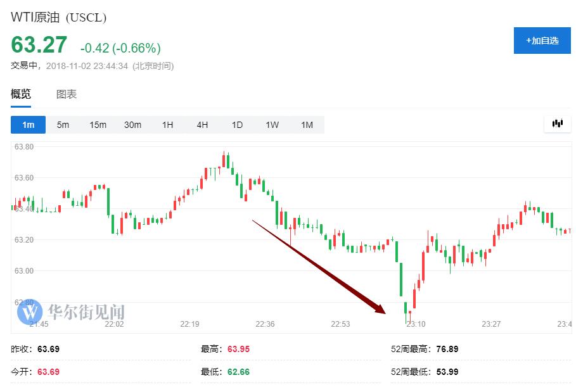Open the 图表 tab
576x392 pixels.
click(x=67, y=94)
